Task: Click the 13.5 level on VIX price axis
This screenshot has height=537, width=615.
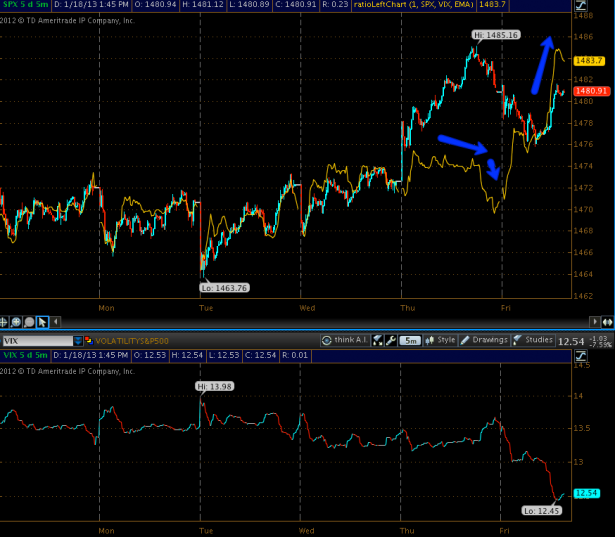Action: point(581,428)
